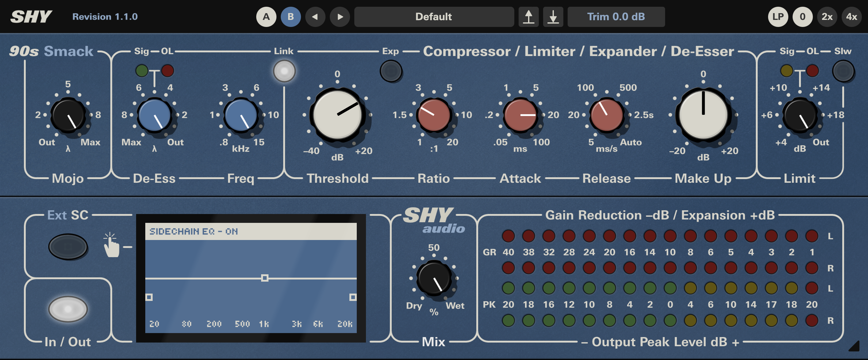The height and width of the screenshot is (360, 868).
Task: Toggle the Link button
Action: tap(284, 71)
